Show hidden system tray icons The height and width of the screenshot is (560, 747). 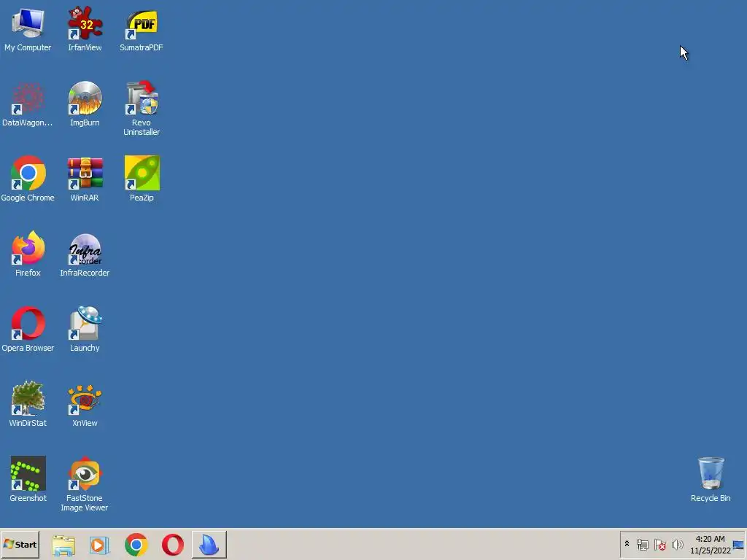tap(627, 544)
